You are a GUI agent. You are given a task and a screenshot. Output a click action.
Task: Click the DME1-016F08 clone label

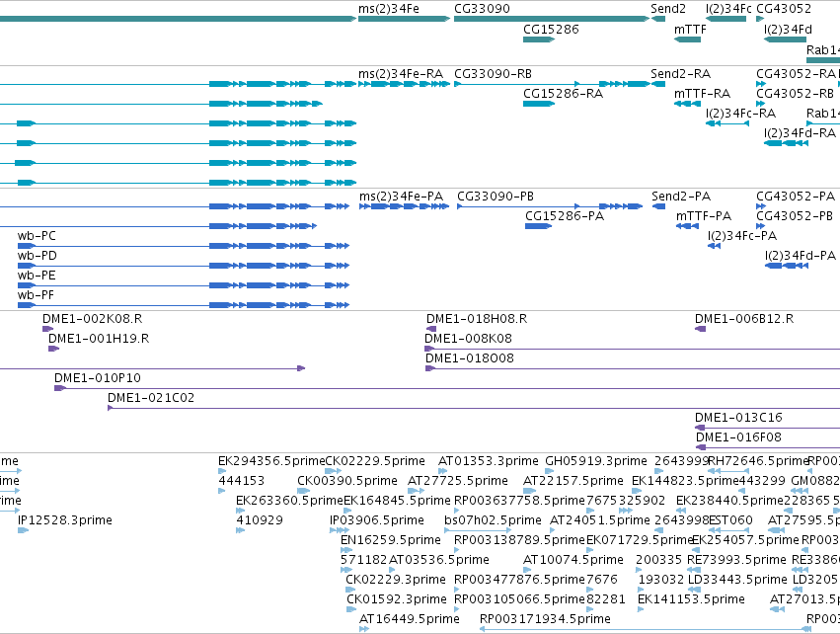[738, 437]
